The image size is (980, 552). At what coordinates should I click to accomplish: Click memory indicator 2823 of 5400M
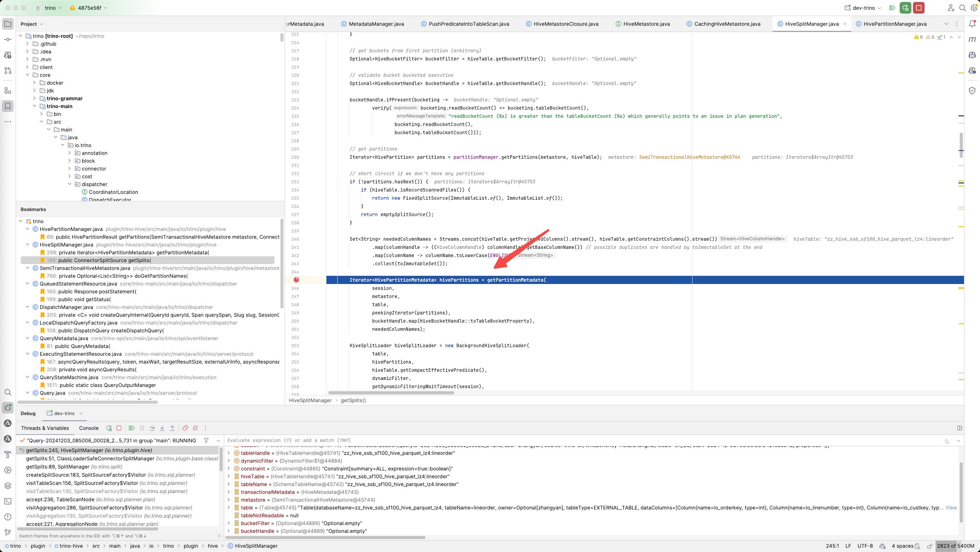[955, 546]
